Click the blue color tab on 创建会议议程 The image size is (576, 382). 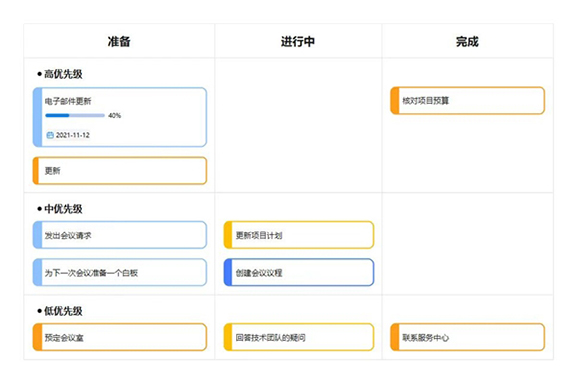pos(228,272)
